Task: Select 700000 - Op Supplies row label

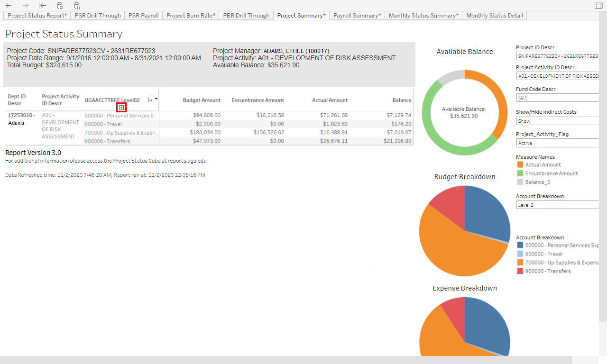Action: point(121,133)
